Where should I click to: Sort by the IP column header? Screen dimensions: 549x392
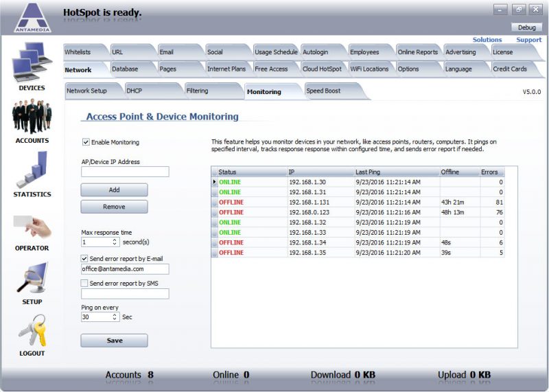320,172
